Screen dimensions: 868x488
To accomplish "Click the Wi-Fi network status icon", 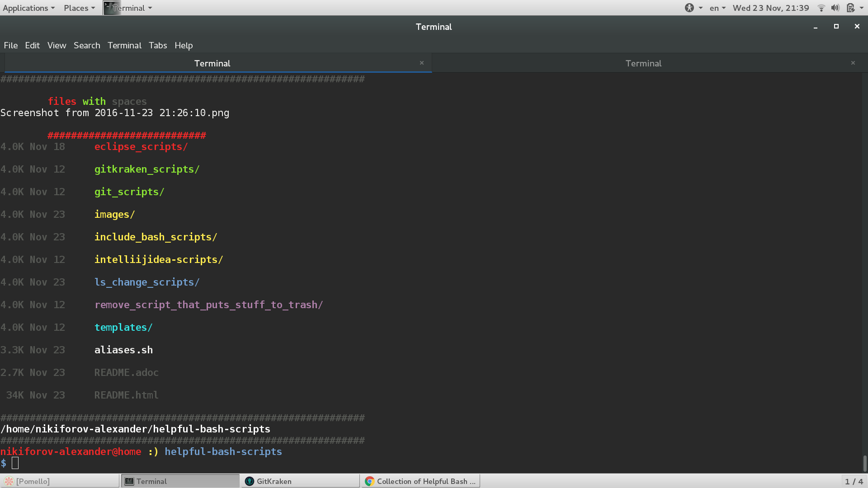I will [821, 8].
